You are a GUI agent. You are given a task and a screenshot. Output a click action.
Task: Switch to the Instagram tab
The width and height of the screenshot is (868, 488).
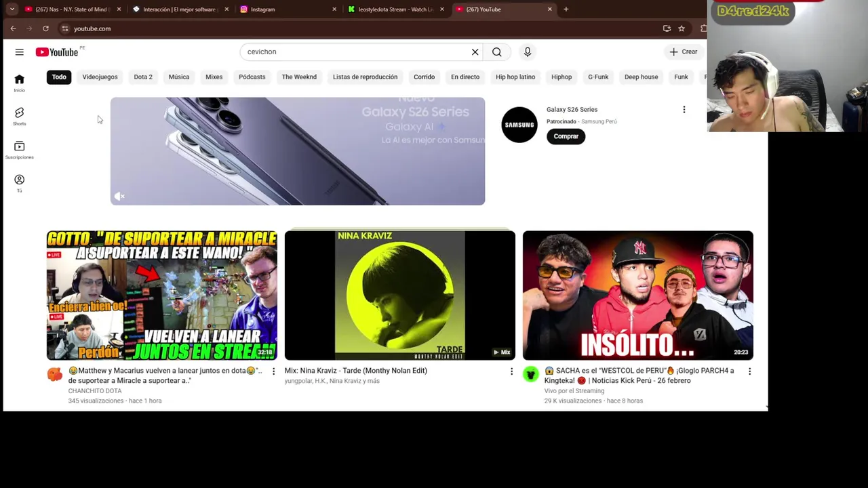[x=288, y=9]
